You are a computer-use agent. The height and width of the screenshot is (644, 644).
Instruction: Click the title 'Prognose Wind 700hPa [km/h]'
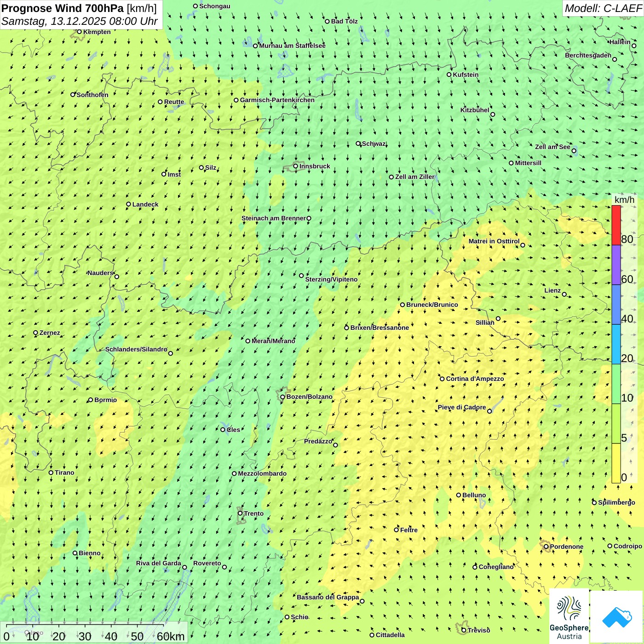79,8
